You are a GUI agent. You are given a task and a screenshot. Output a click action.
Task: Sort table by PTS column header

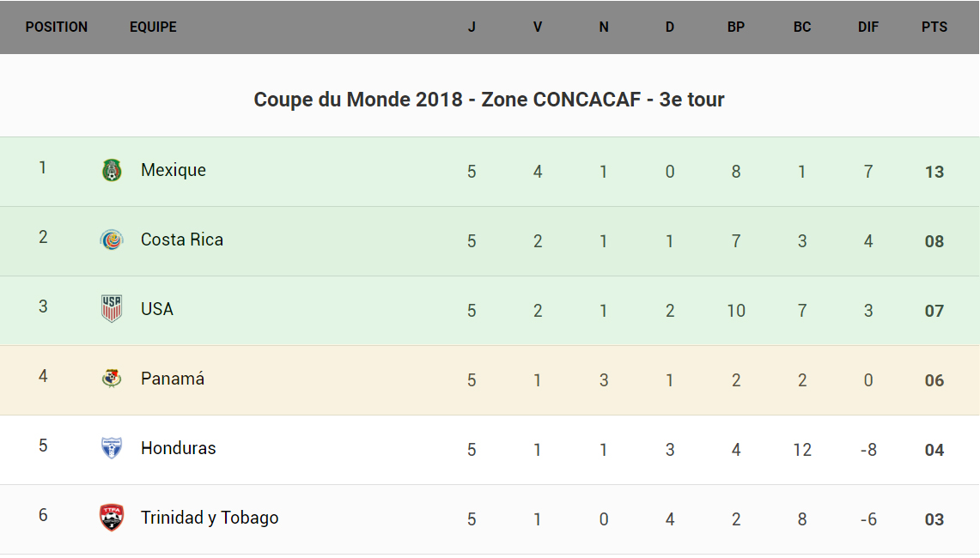point(934,27)
